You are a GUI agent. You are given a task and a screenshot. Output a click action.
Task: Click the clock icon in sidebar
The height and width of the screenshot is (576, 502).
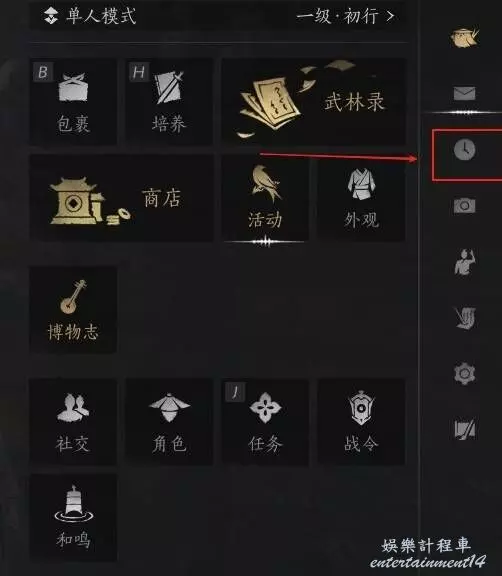coord(465,150)
